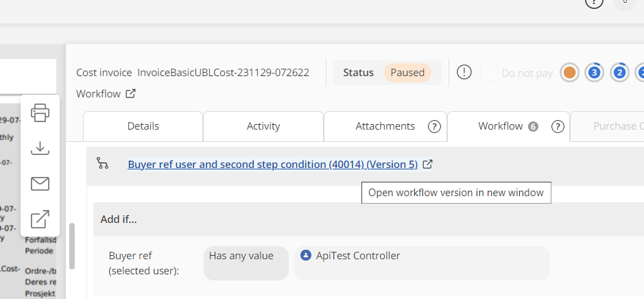
Task: Open the Attachments tab
Action: (x=385, y=126)
